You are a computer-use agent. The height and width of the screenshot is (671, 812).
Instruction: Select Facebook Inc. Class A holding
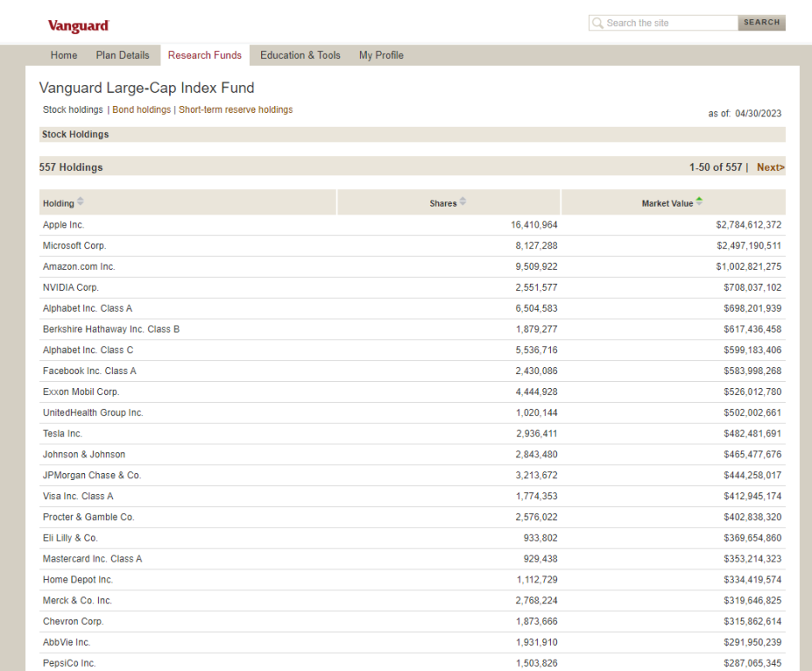pos(89,371)
